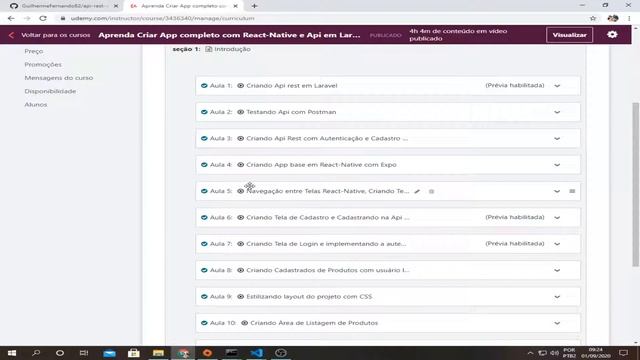This screenshot has width=640, height=360.
Task: Click the back arrow beside Voltar para os cursos
Action: pyautogui.click(x=11, y=36)
